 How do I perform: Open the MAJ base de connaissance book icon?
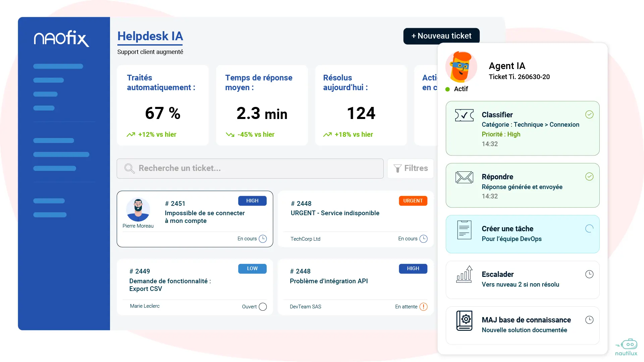[x=464, y=320]
